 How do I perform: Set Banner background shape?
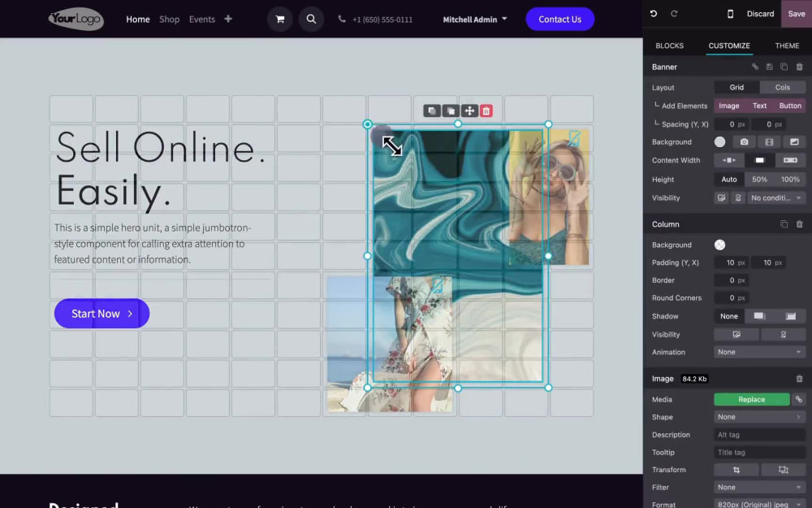pos(794,142)
